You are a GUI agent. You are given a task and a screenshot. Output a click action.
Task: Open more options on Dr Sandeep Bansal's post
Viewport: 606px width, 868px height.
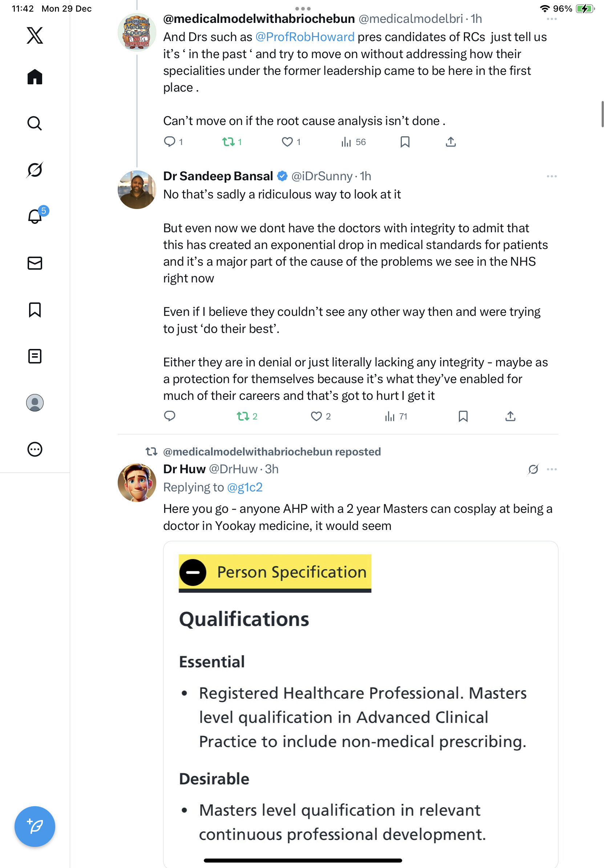tap(552, 177)
